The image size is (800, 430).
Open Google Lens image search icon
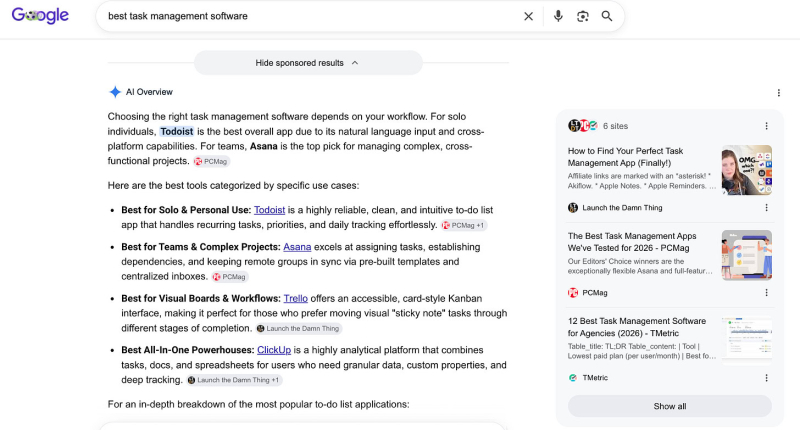pos(583,16)
